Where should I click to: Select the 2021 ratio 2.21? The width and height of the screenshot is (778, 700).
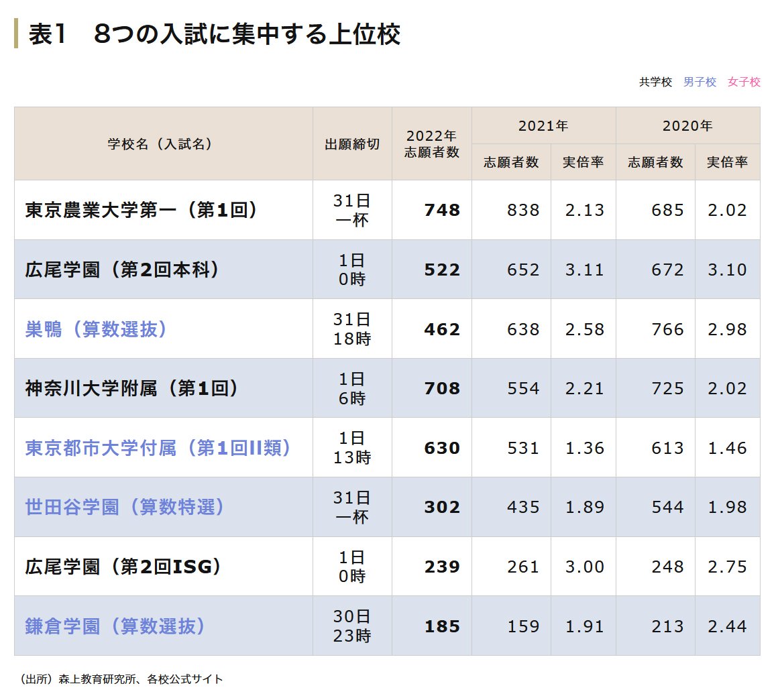(x=584, y=388)
